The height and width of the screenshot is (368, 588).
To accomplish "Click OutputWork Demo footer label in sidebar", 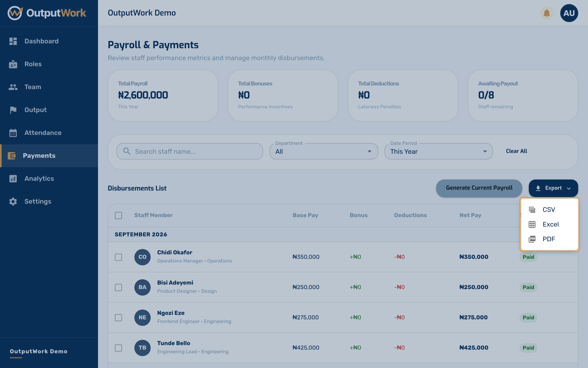I will [x=39, y=351].
